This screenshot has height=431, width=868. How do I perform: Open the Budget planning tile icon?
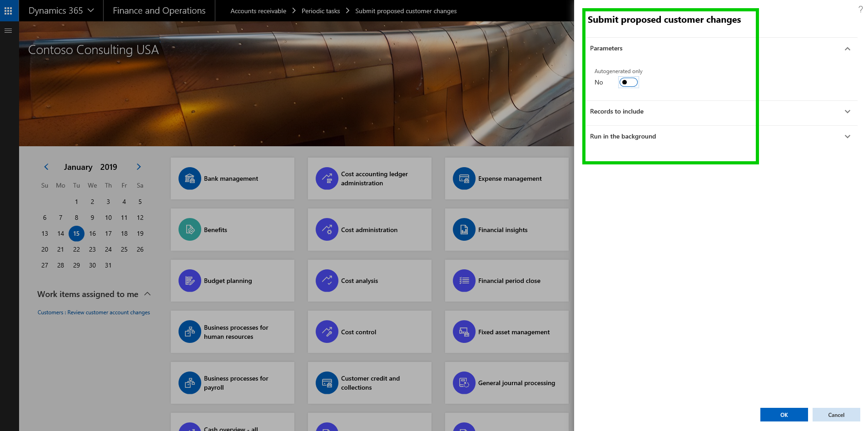(190, 281)
